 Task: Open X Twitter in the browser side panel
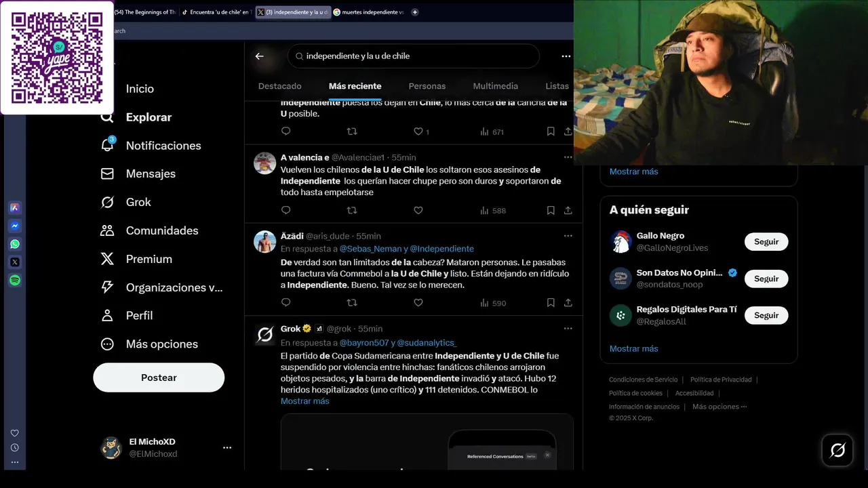coord(15,262)
